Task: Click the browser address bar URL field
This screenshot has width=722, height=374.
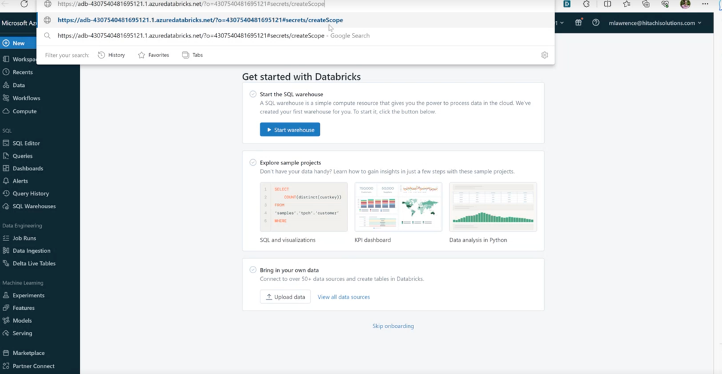Action: click(191, 4)
